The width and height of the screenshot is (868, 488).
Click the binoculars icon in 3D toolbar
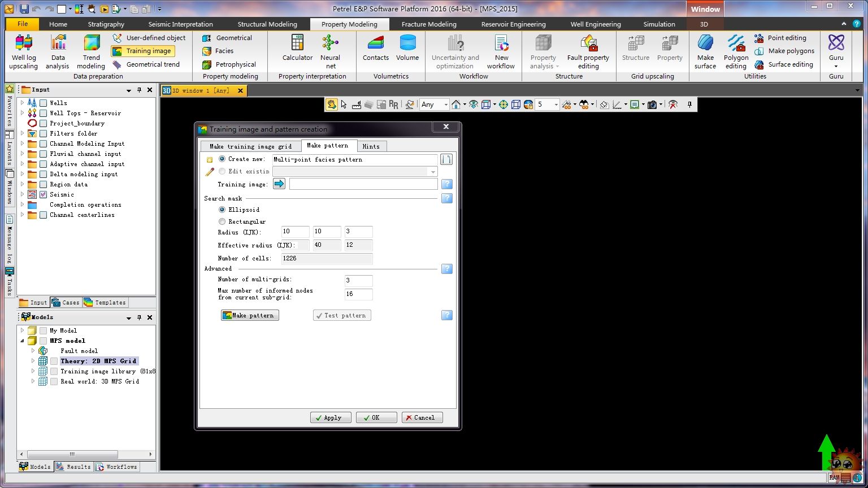(x=584, y=104)
